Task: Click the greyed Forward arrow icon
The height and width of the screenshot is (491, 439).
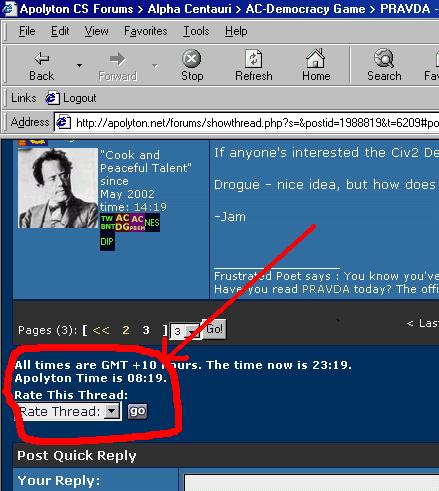Action: tap(117, 59)
